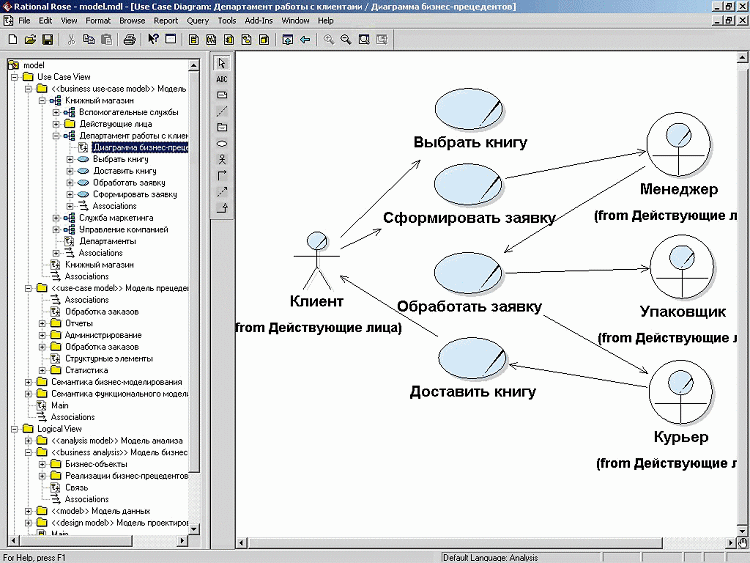The image size is (750, 563).
Task: Click the Browse Deployment Diagram icon
Action: coord(264,40)
